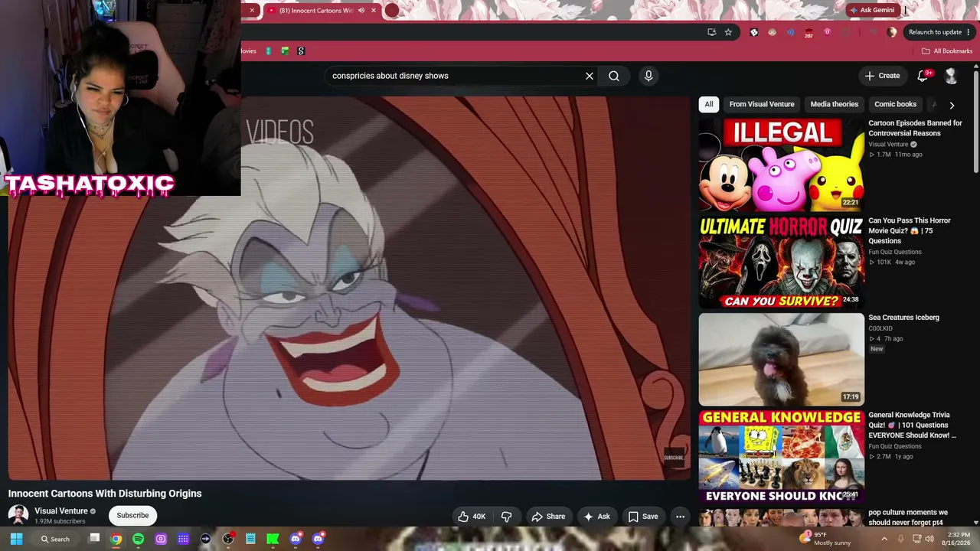This screenshot has height=551, width=980.
Task: Open the weather widget showing 95°F
Action: (825, 538)
